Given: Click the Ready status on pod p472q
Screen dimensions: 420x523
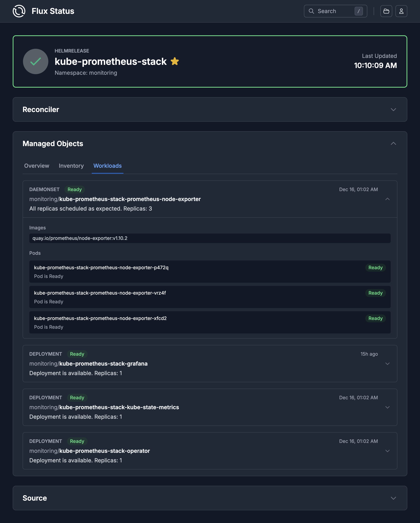Looking at the screenshot, I should (375, 268).
